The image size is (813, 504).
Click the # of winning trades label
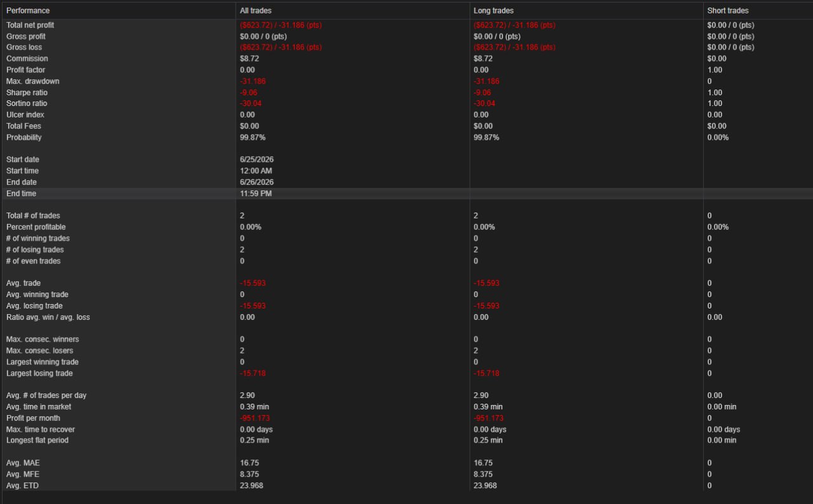pos(38,239)
